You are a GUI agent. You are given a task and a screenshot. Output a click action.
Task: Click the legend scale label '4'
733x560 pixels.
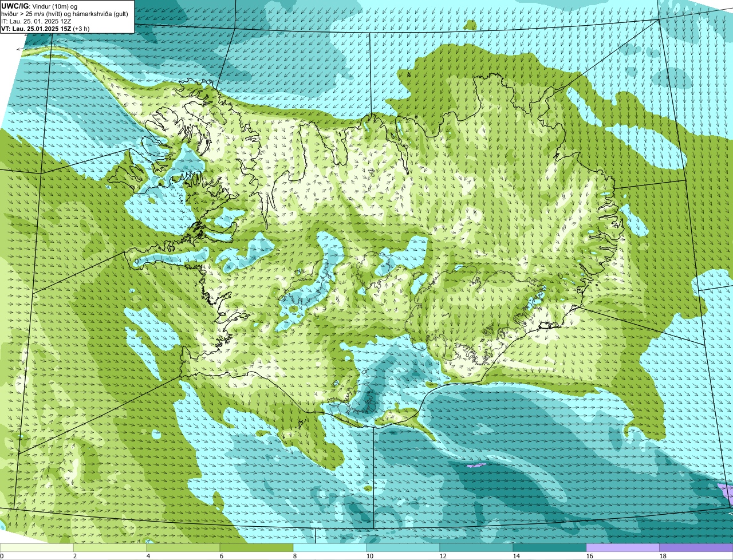point(148,556)
